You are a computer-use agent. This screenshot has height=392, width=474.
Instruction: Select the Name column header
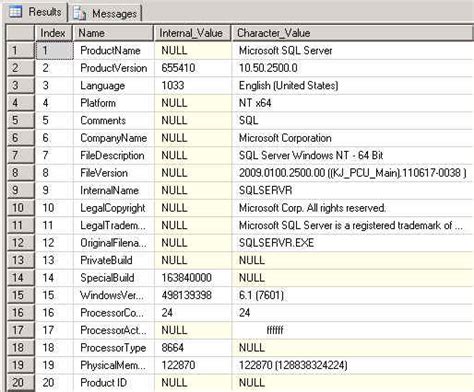(113, 33)
